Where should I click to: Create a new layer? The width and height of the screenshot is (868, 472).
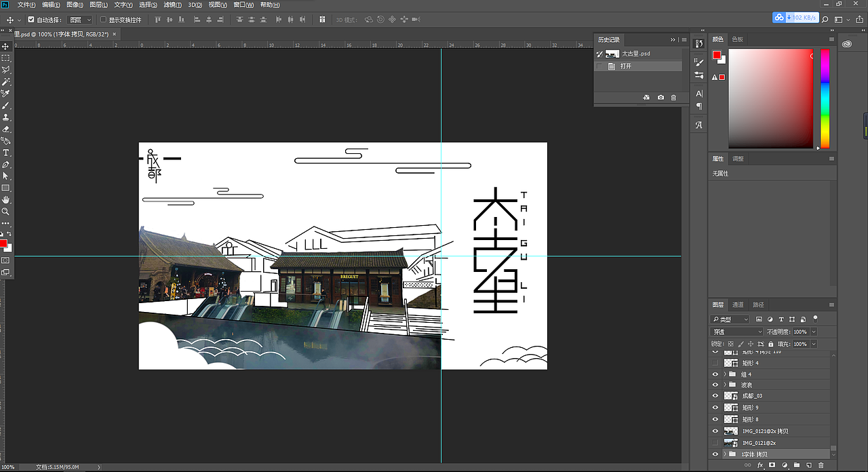pos(809,465)
